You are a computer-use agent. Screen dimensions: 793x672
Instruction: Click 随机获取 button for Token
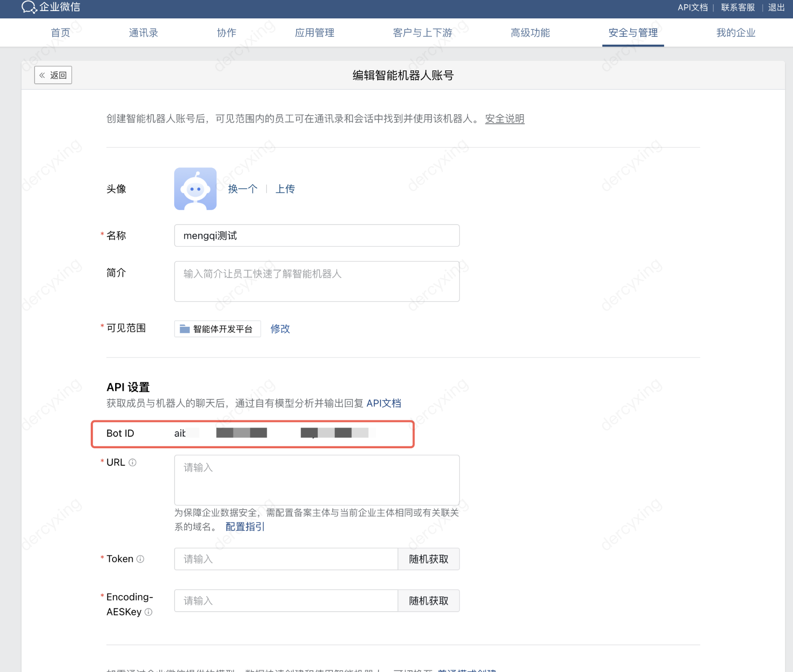tap(428, 559)
